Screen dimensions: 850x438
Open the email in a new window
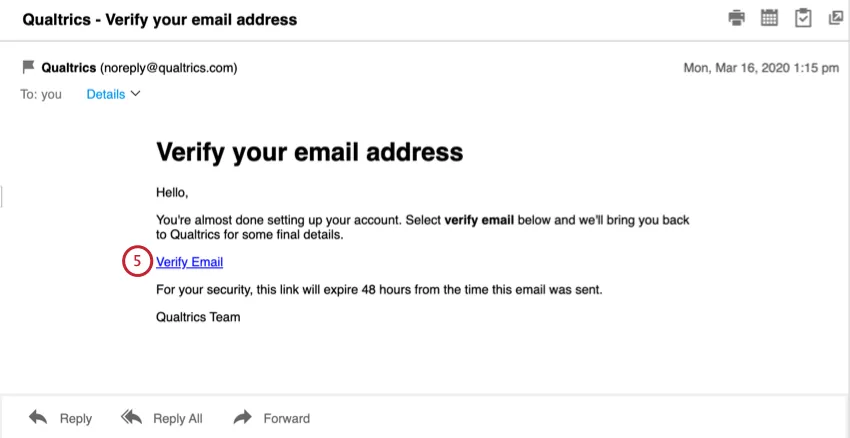point(835,18)
